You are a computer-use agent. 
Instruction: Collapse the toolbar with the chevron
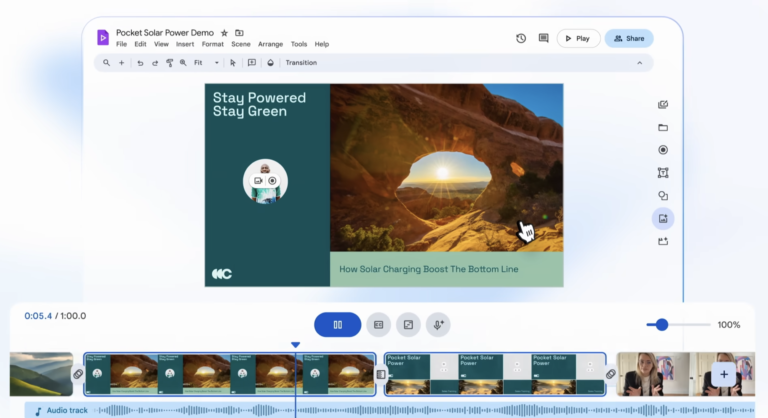coord(640,63)
